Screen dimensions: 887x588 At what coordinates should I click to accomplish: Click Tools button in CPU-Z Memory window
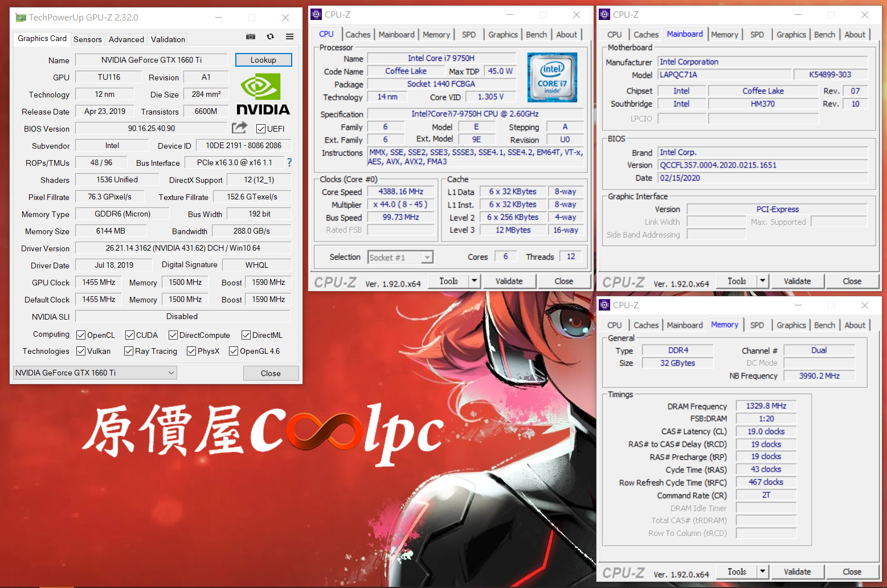(737, 571)
